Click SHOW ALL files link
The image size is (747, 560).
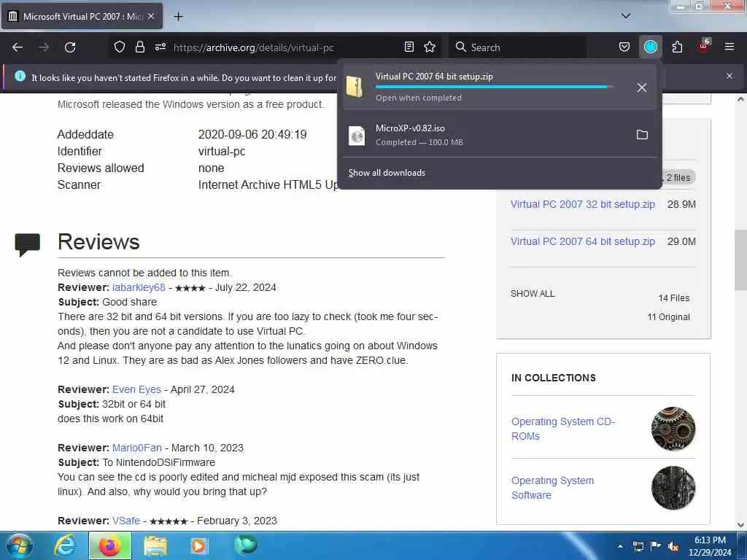click(533, 293)
